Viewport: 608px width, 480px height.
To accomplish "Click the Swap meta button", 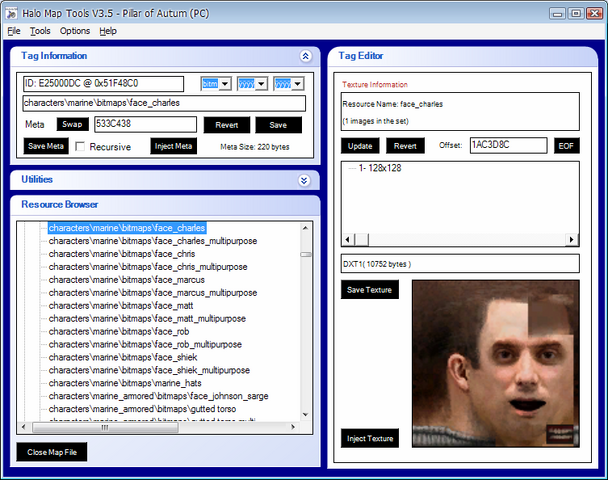I will [73, 124].
